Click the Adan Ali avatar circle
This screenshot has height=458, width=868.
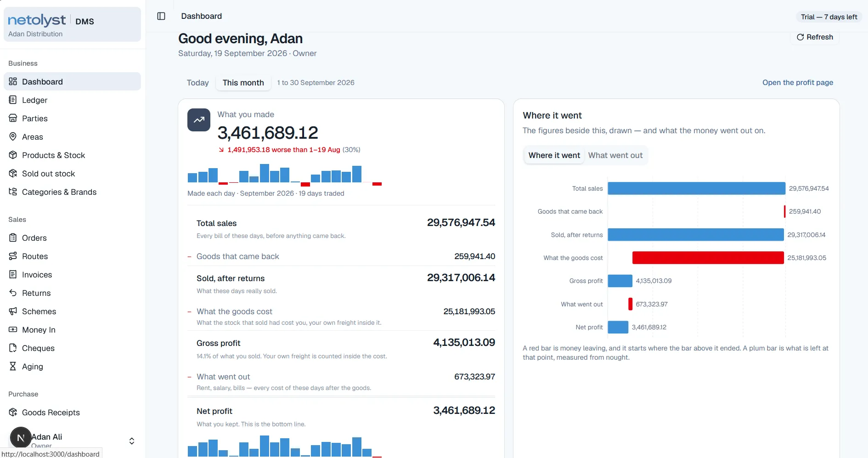(x=21, y=438)
